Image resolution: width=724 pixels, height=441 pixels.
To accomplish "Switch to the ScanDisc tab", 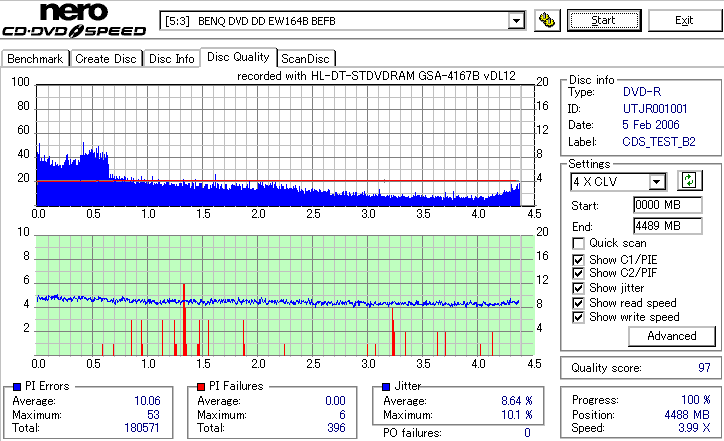I will pos(305,59).
